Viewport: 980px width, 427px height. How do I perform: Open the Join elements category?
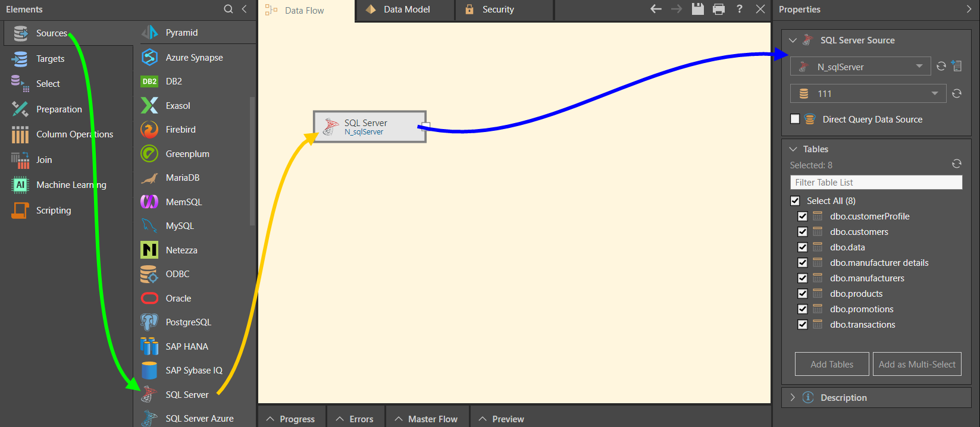[x=68, y=160]
